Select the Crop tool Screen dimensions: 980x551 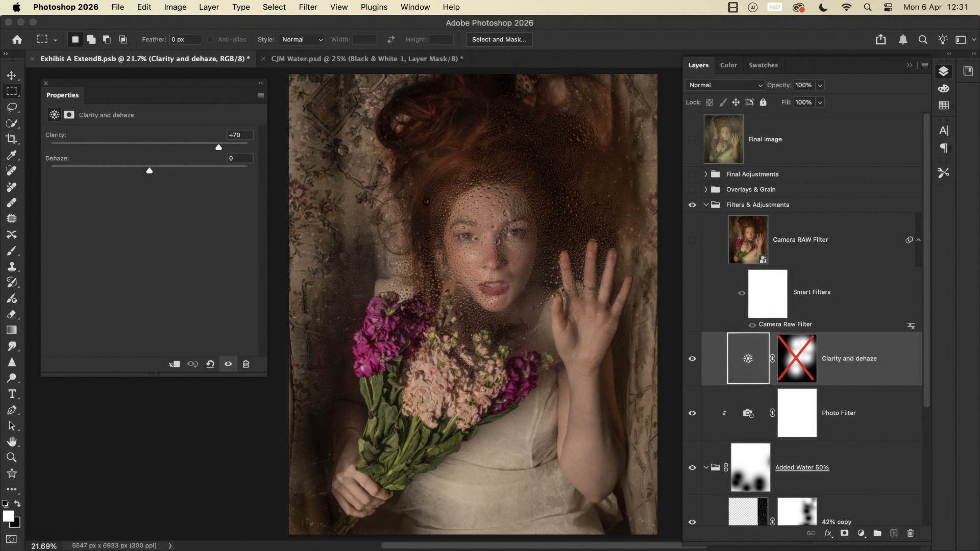click(x=12, y=139)
